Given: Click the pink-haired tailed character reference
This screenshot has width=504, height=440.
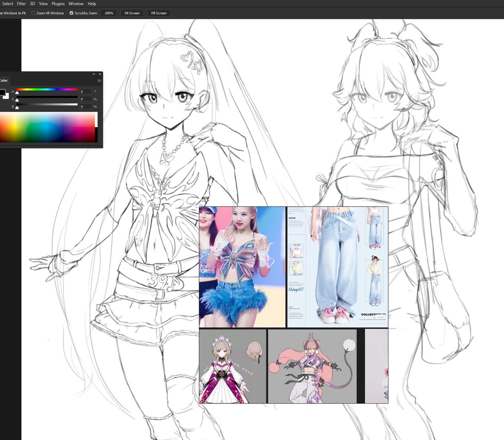Looking at the screenshot, I should (x=312, y=366).
